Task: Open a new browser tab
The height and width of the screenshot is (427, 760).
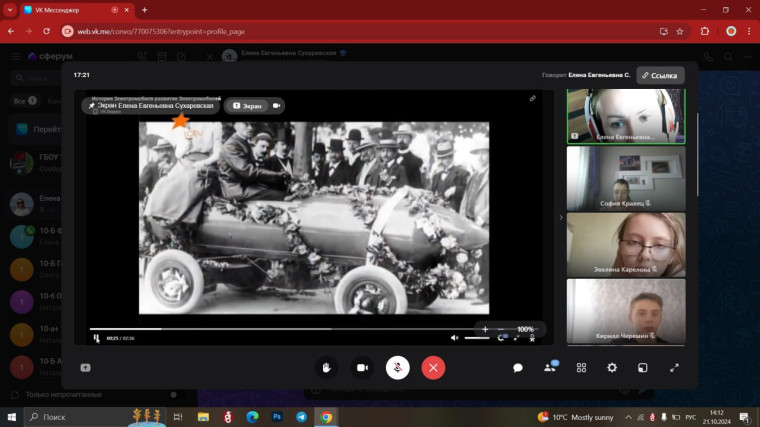Action: pos(144,10)
